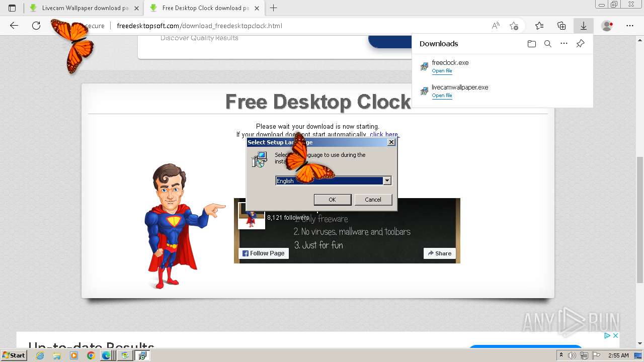
Task: Click the address bar URL
Action: pos(199,26)
